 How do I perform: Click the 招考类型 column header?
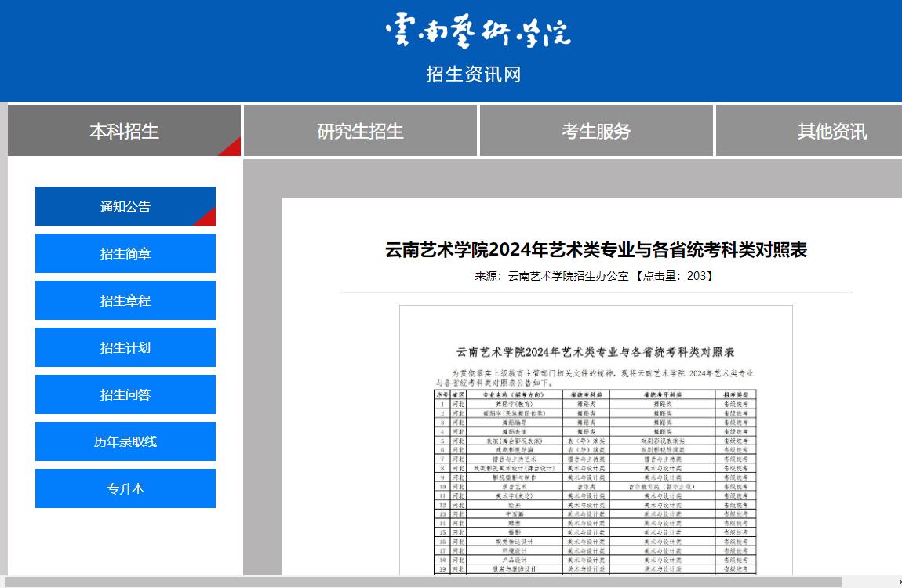tap(736, 395)
